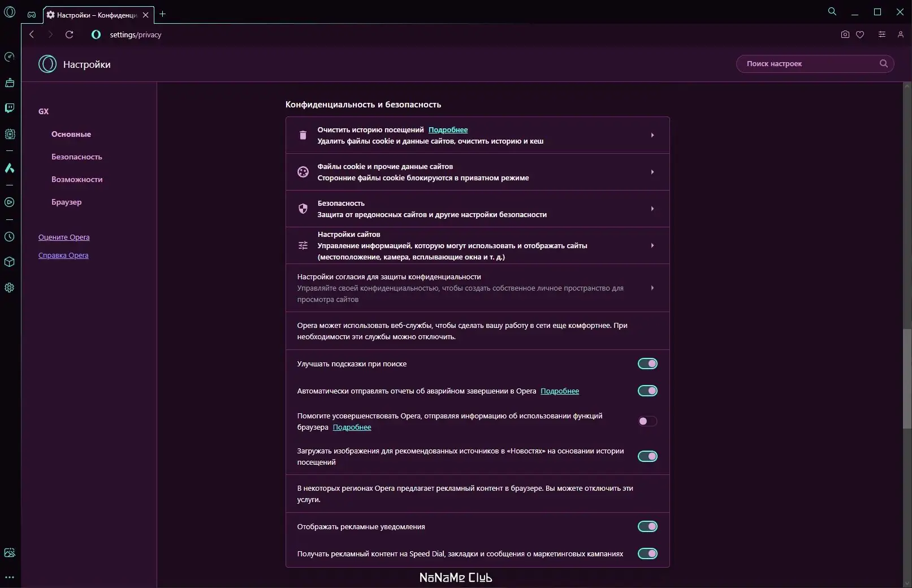
Task: Open History clock in sidebar
Action: pyautogui.click(x=10, y=237)
